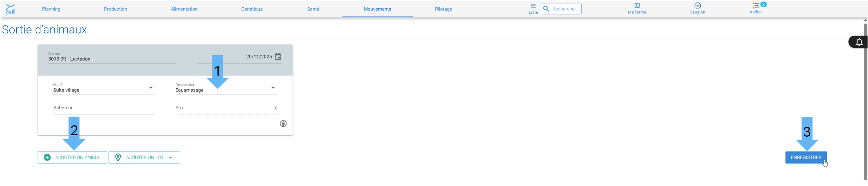Click the Enregistrer button

click(806, 157)
